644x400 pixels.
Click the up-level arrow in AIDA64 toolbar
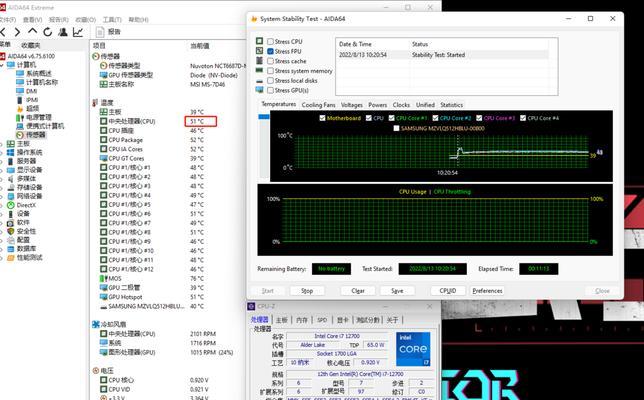[x=32, y=32]
